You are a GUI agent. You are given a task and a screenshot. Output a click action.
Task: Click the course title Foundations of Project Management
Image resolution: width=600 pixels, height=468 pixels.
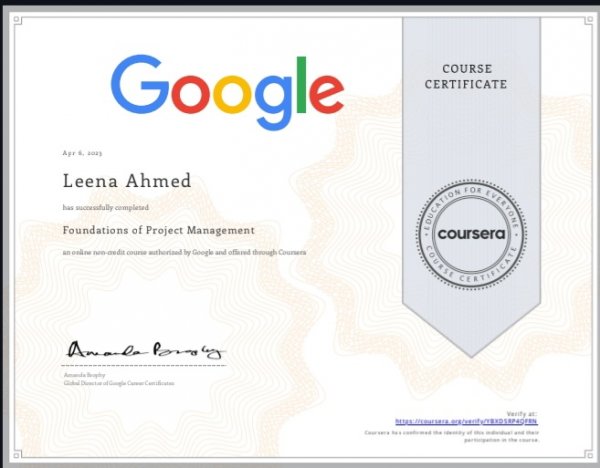pyautogui.click(x=158, y=230)
